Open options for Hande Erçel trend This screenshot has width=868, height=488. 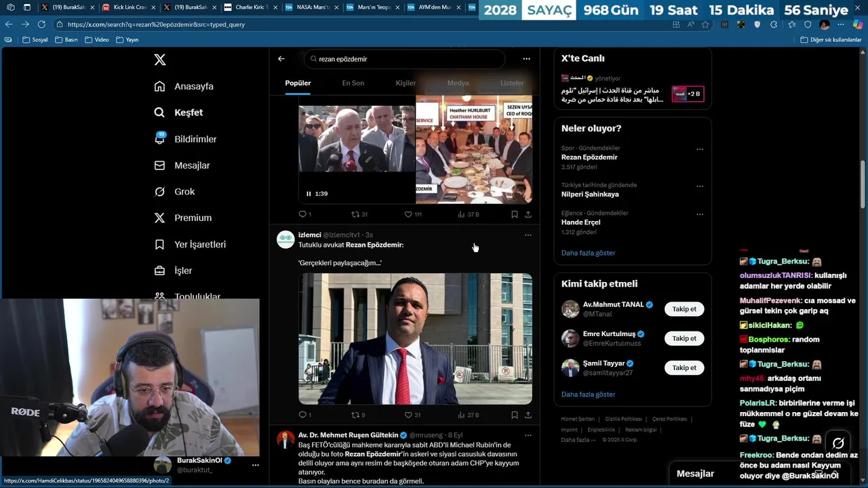(x=700, y=214)
